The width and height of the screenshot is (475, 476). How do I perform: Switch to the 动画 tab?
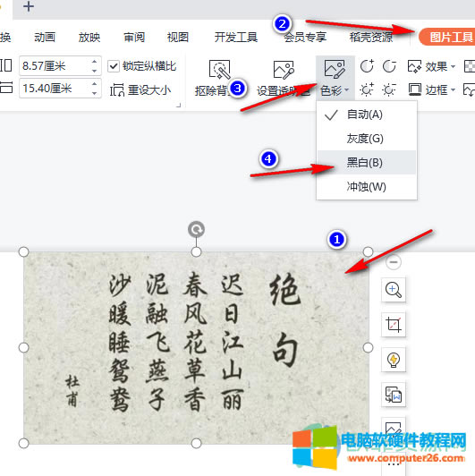point(45,38)
